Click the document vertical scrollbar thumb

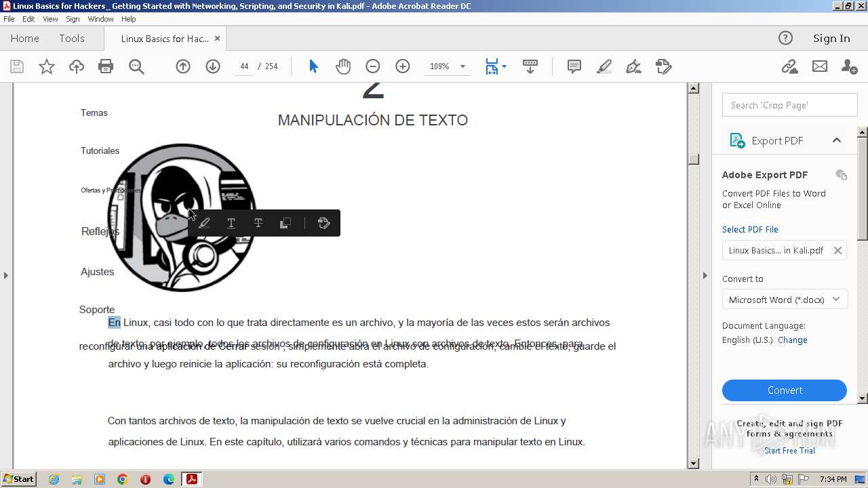point(693,159)
